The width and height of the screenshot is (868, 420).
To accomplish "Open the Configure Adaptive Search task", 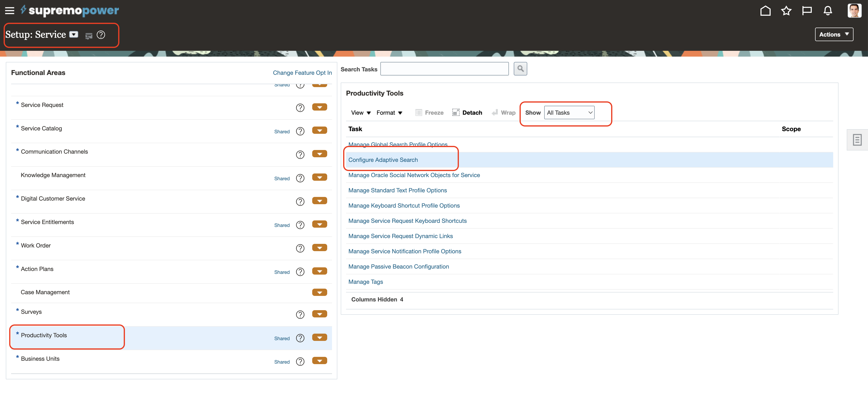I will click(383, 160).
